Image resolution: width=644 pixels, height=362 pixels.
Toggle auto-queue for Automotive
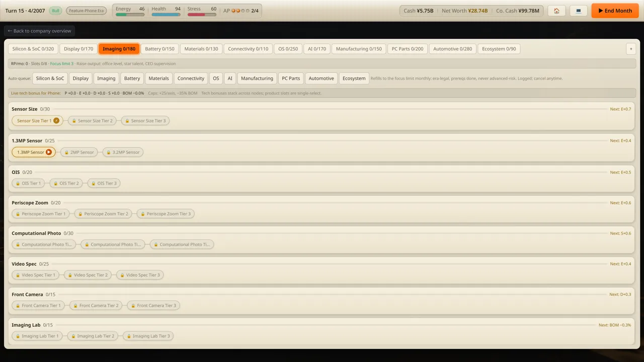(321, 78)
